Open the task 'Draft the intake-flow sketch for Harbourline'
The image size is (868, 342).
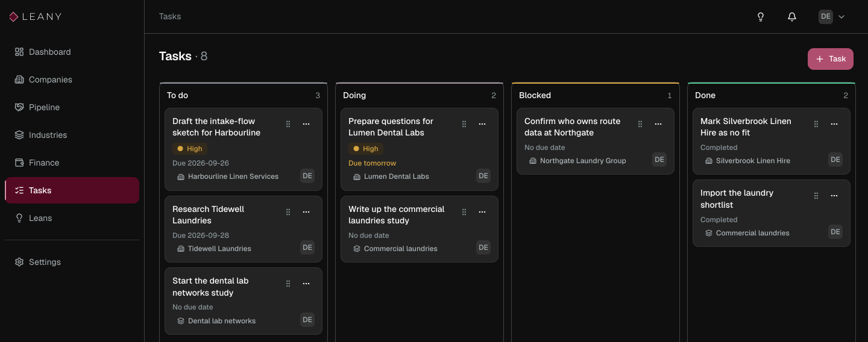click(x=216, y=127)
